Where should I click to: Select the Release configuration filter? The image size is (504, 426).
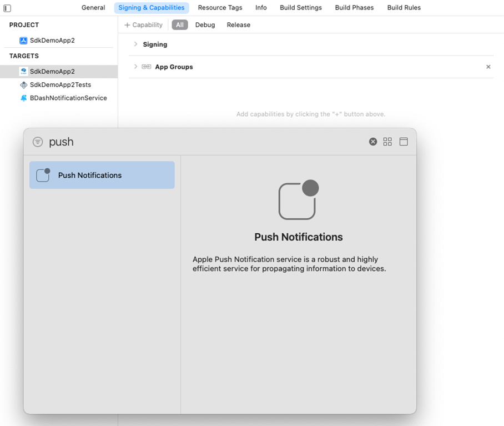(x=239, y=25)
